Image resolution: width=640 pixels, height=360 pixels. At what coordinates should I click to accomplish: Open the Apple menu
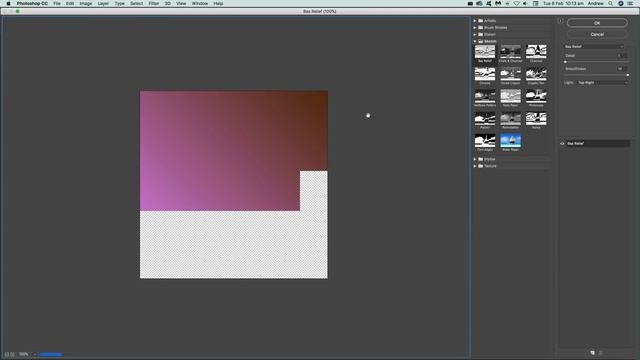(8, 3)
